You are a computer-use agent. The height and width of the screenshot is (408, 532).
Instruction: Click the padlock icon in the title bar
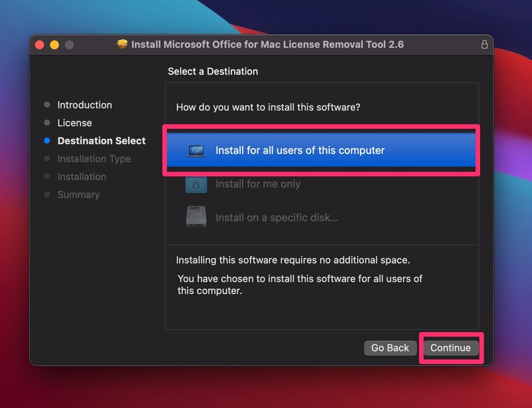click(484, 45)
